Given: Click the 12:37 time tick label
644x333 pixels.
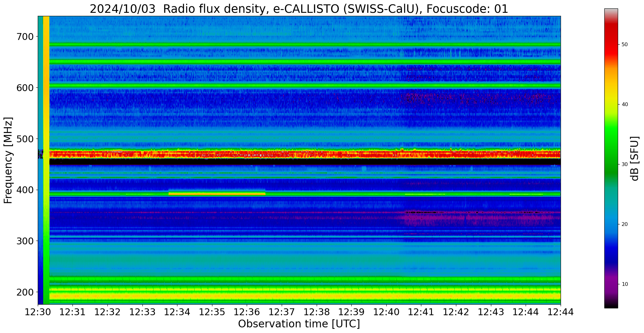Looking at the screenshot, I should tap(282, 312).
